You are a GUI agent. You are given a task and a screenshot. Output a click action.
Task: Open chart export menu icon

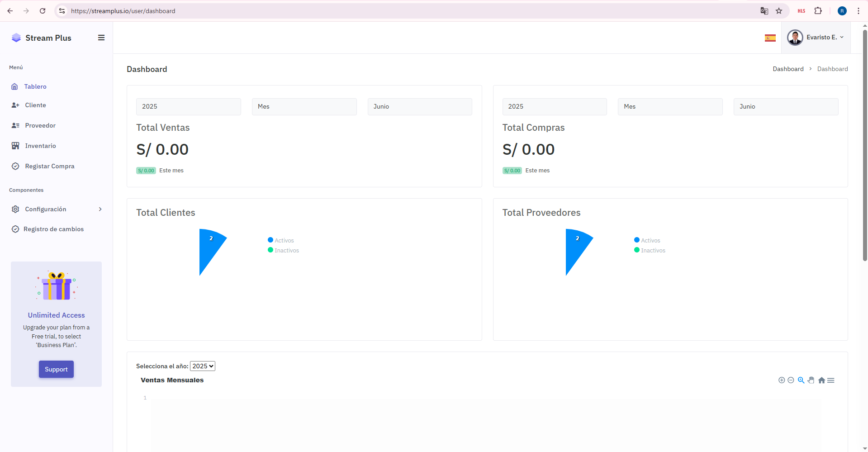click(x=831, y=380)
